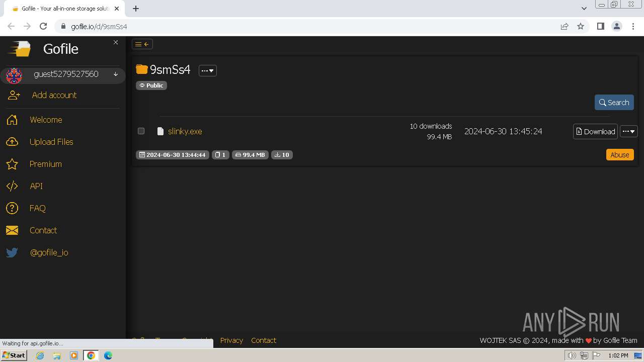Open the 9smSs4 folder options dropdown
Screen dimensions: 644x362
(208, 71)
